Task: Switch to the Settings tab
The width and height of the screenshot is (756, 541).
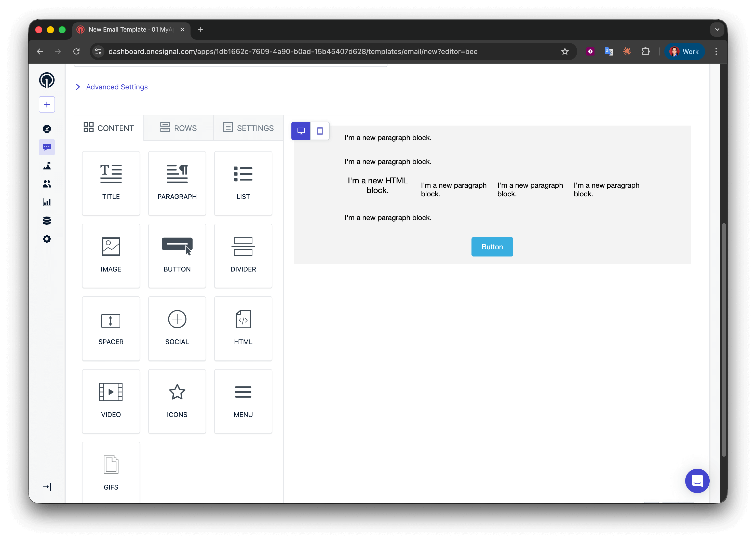Action: (248, 128)
